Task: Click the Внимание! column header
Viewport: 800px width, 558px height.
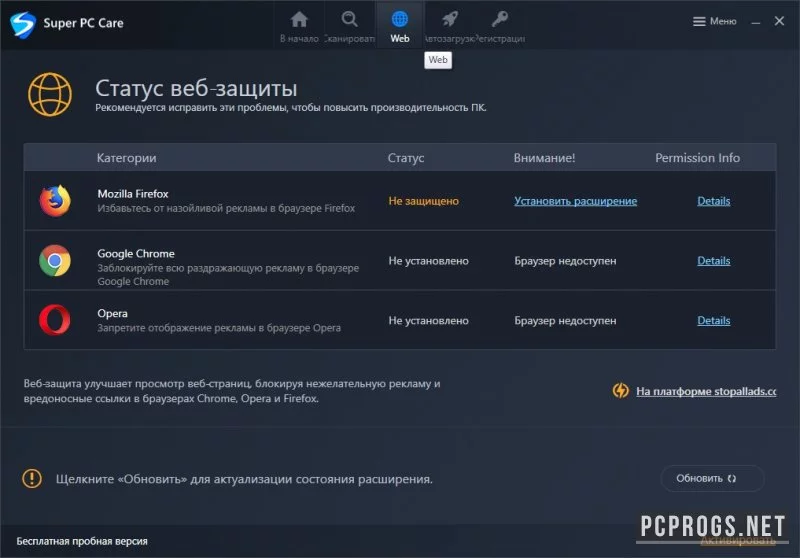Action: pos(544,158)
